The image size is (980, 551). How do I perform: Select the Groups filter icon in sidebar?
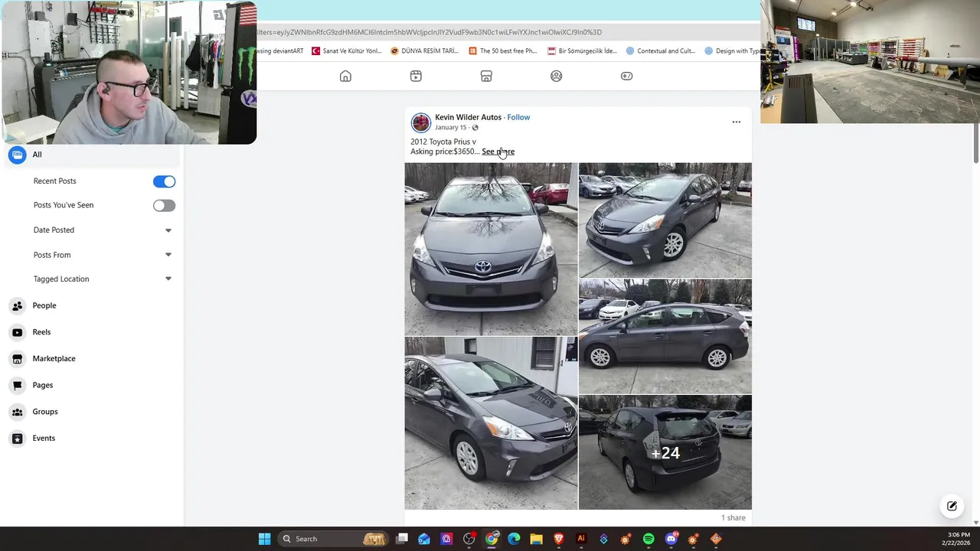[18, 412]
